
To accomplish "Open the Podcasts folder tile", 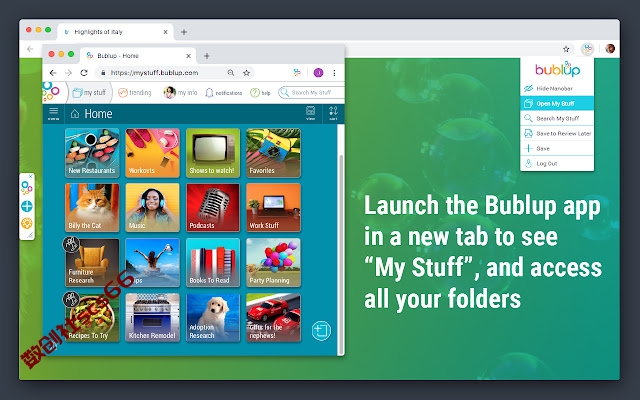I will pyautogui.click(x=213, y=208).
